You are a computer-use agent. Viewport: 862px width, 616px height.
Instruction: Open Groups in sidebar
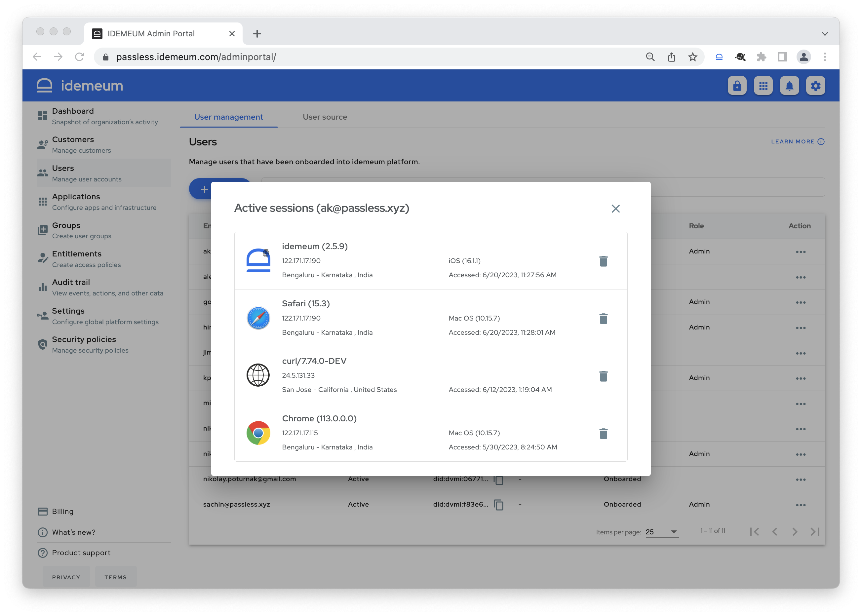pos(103,230)
